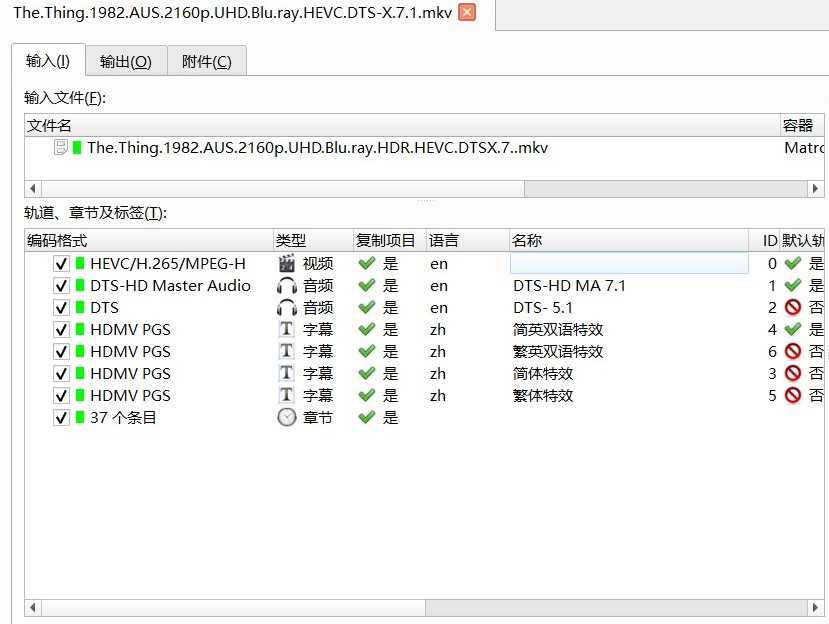Open the 附件(C) tab
829x624 pixels.
207,61
